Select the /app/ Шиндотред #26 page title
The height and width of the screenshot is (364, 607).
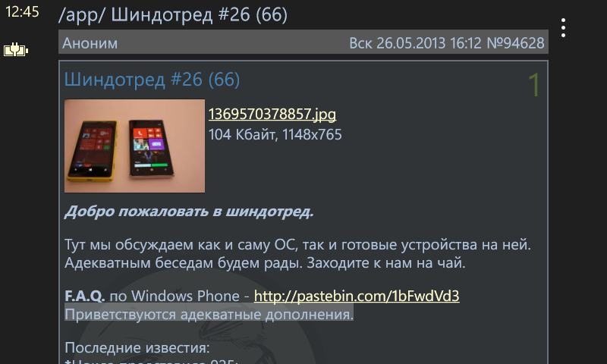(x=173, y=15)
